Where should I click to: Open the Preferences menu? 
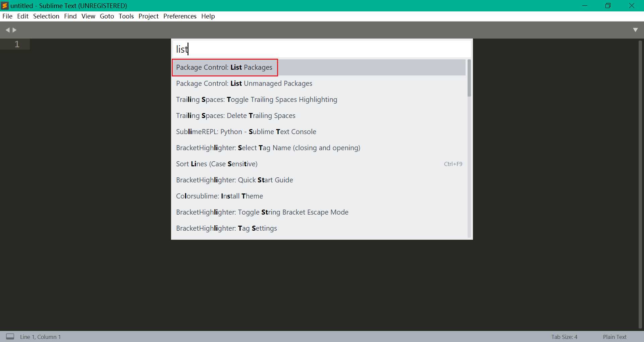tap(180, 16)
